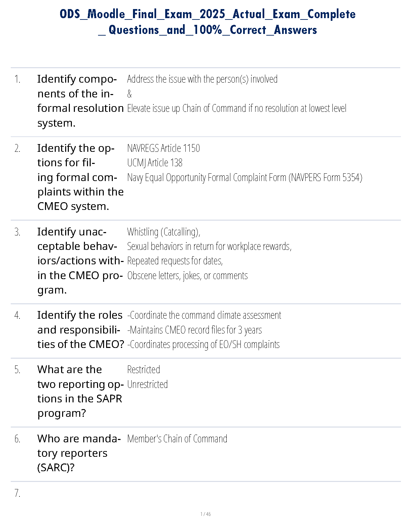
Task: Click the 'NAVPERS Form 5354' answer line
Action: (x=244, y=177)
